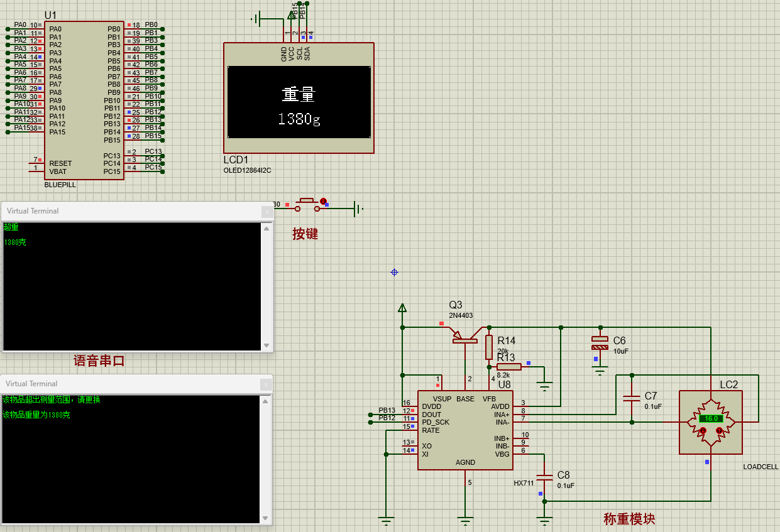Click the C7 0.1uF capacitor
This screenshot has height=532, width=780.
630,397
